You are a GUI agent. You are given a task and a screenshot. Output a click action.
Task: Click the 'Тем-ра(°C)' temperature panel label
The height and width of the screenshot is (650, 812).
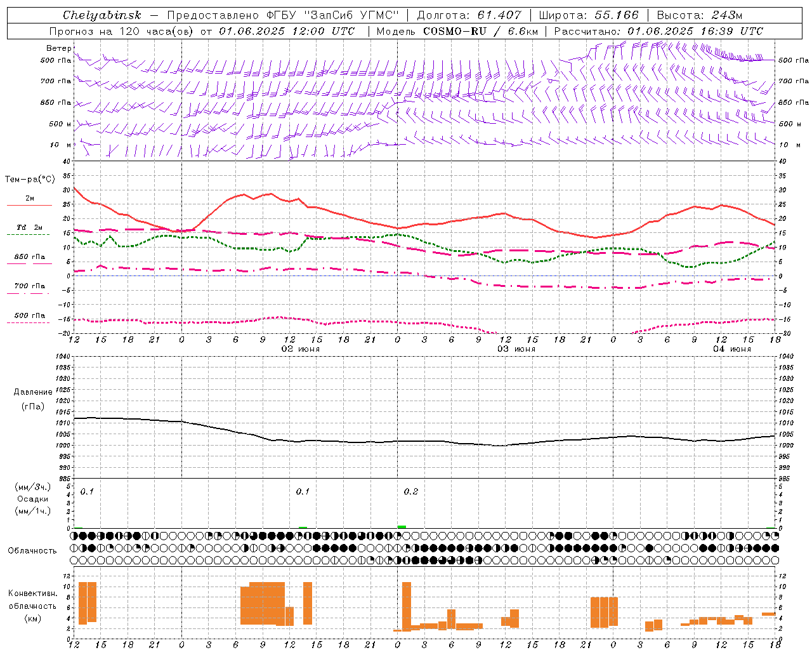tap(30, 180)
